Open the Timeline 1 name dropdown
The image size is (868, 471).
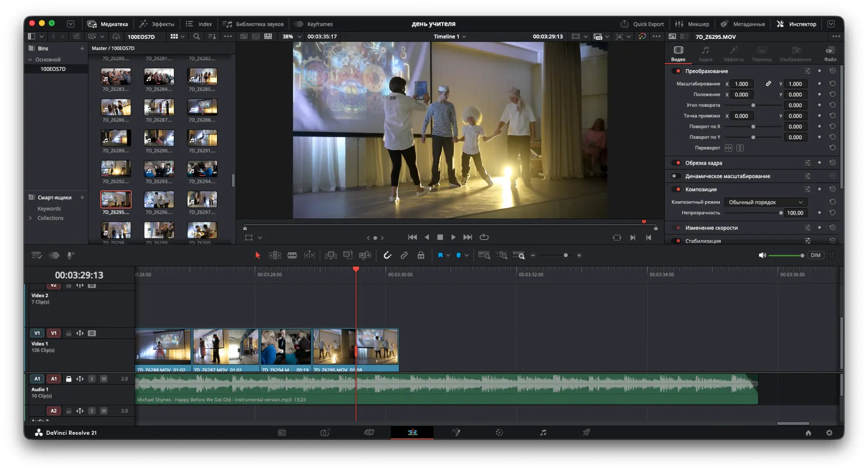coord(449,37)
